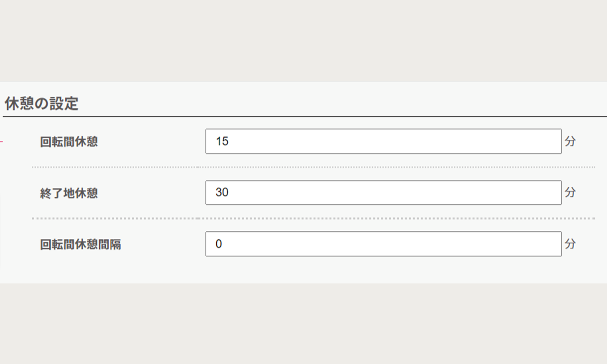Click dotted separator under 終了地休憩 row
Screen dimensions: 607x364
click(313, 218)
